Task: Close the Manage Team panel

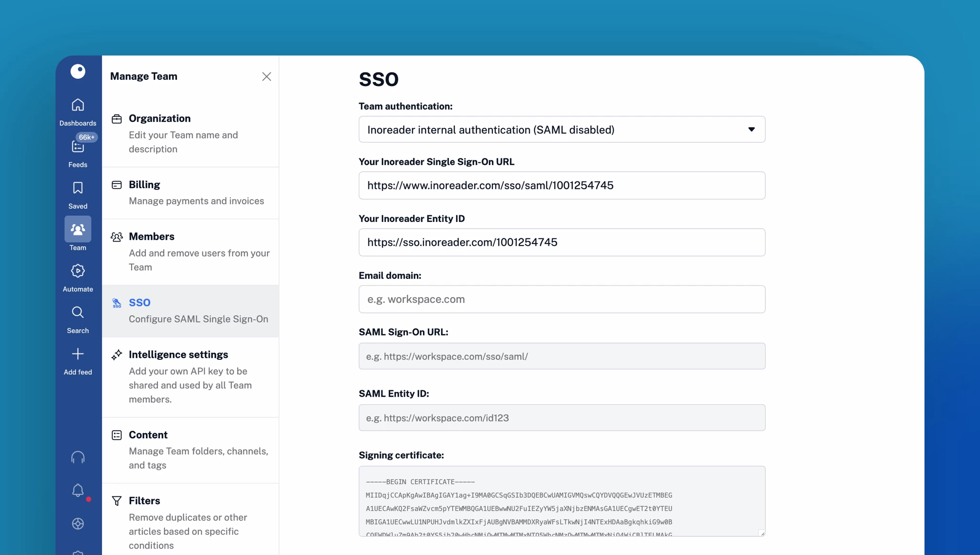Action: [267, 77]
